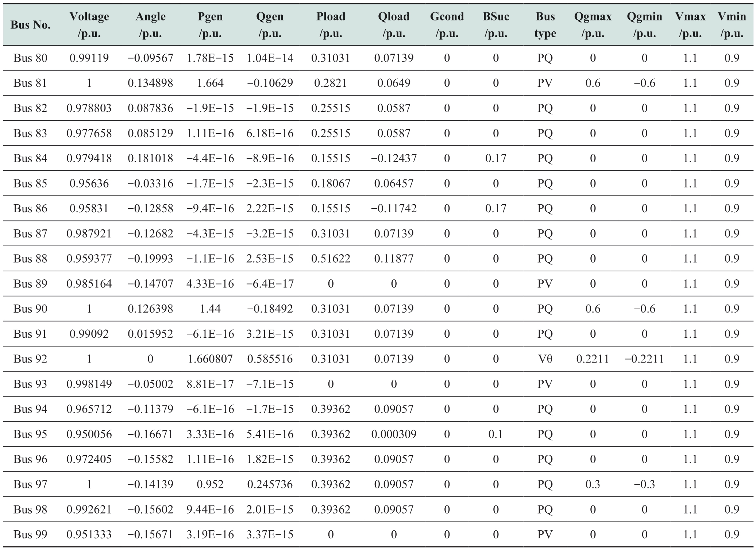Select the 'Bus 88' row label
Screen dimensions: 756x550
(x=30, y=259)
